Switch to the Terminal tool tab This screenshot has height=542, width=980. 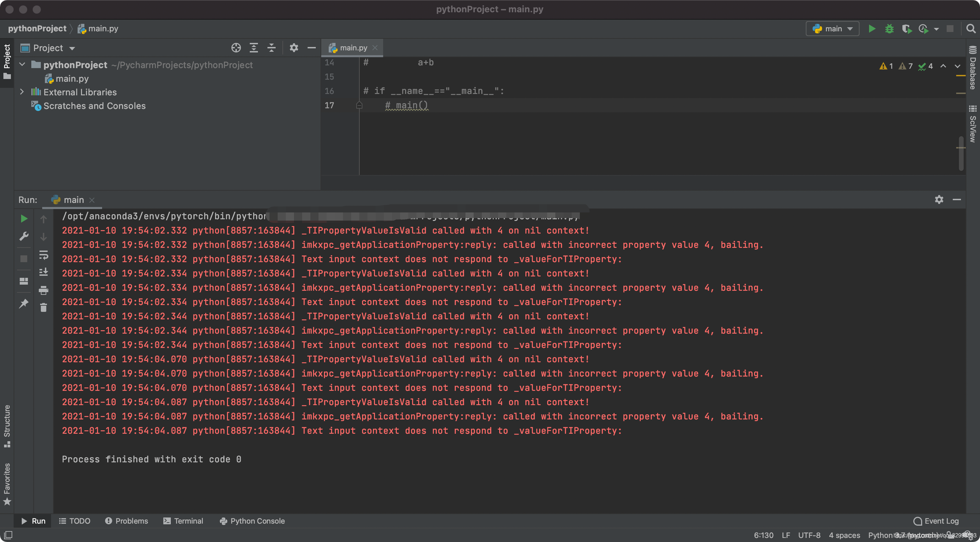pyautogui.click(x=183, y=521)
